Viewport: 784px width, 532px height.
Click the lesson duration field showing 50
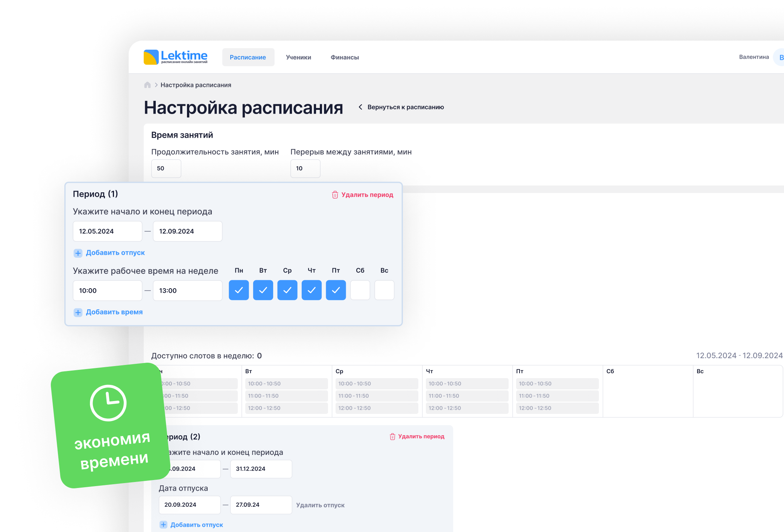pyautogui.click(x=166, y=169)
